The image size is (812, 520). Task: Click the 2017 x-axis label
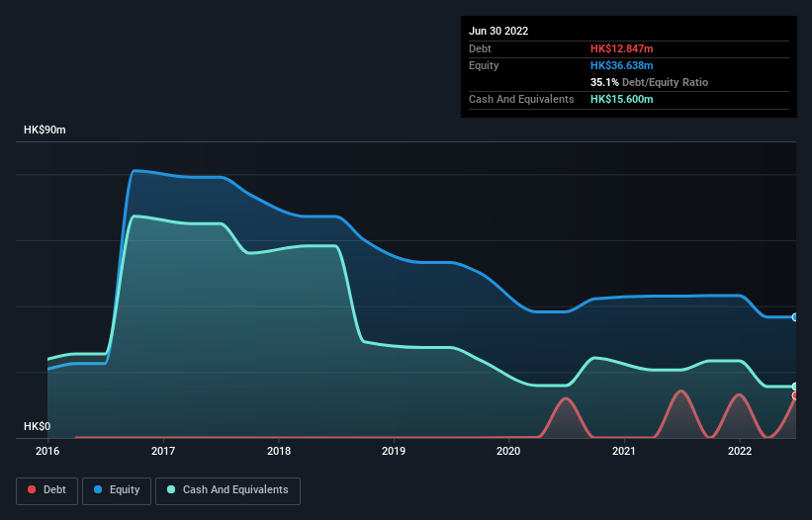(163, 451)
